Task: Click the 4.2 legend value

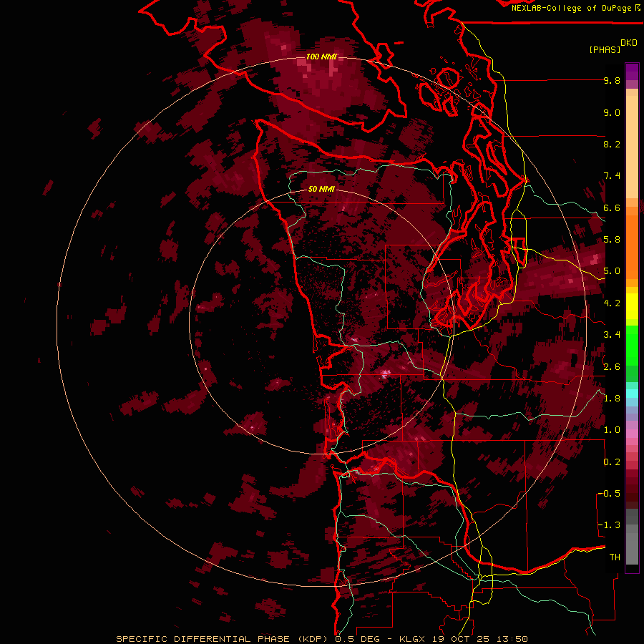Action: point(612,303)
